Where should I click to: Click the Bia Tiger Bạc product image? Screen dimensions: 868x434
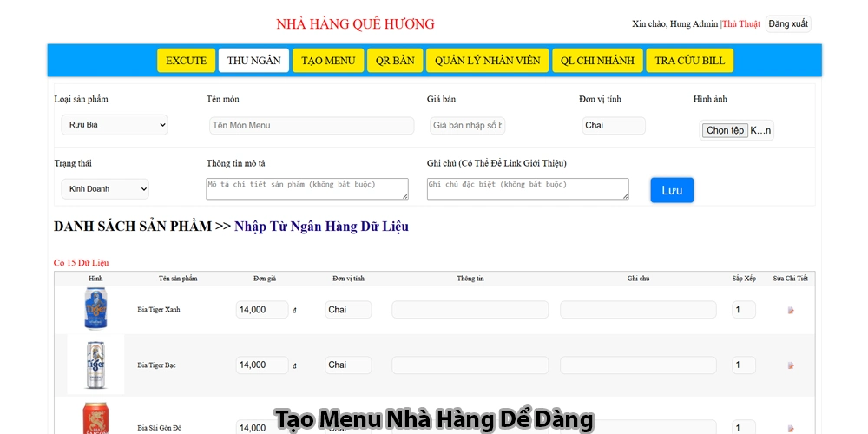coord(95,365)
